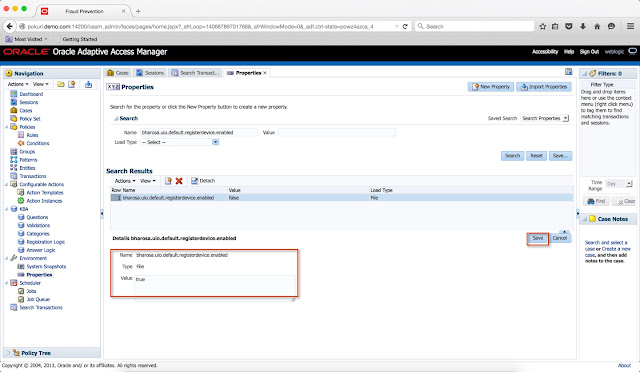
Task: Collapse the Environment tree node
Action: coord(7,258)
